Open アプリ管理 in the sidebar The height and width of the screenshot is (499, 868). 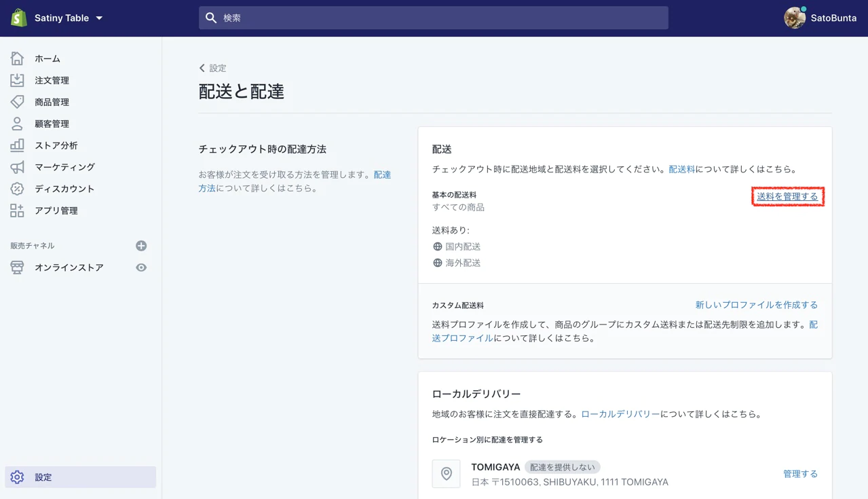click(56, 210)
